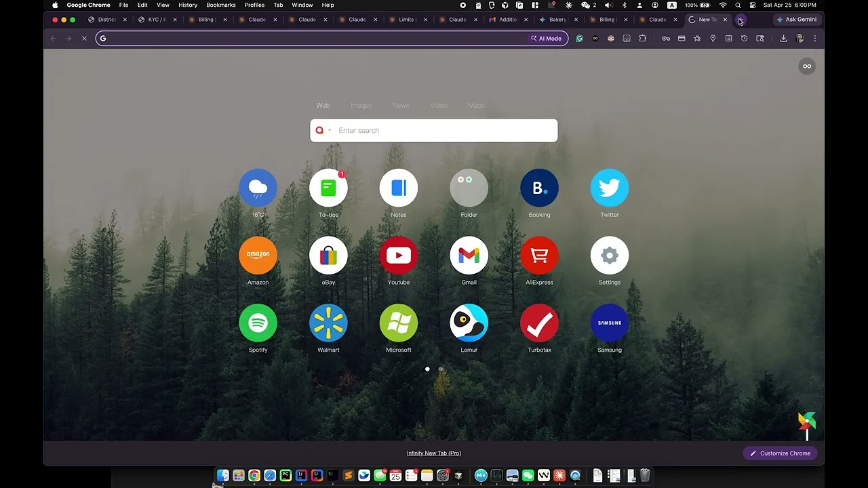Image resolution: width=868 pixels, height=488 pixels.
Task: Select the News search category
Action: [401, 105]
